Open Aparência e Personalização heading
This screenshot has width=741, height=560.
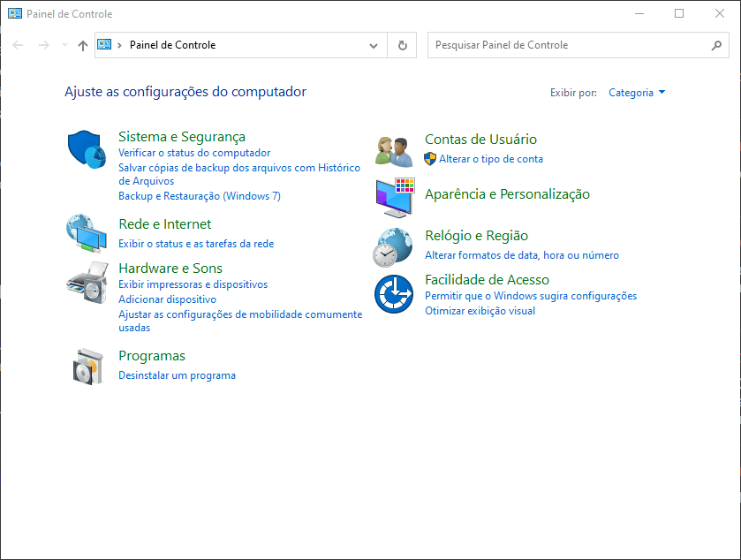click(x=507, y=194)
